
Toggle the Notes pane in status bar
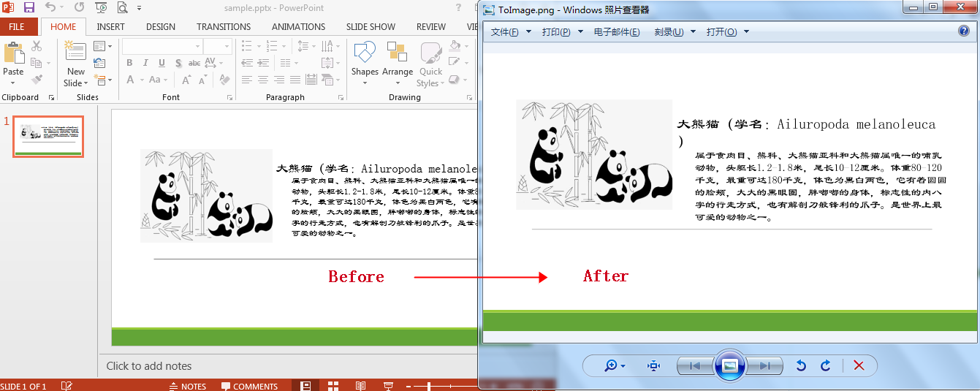coord(188,386)
